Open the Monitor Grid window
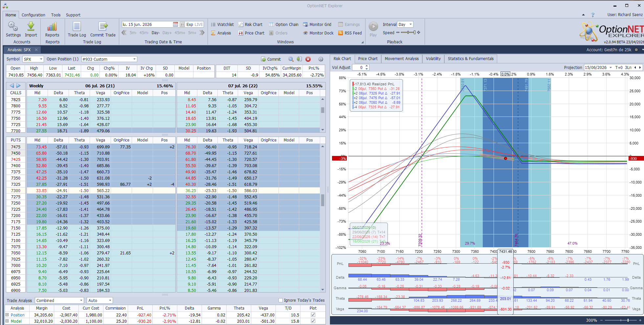The height and width of the screenshot is (325, 644). pos(317,24)
